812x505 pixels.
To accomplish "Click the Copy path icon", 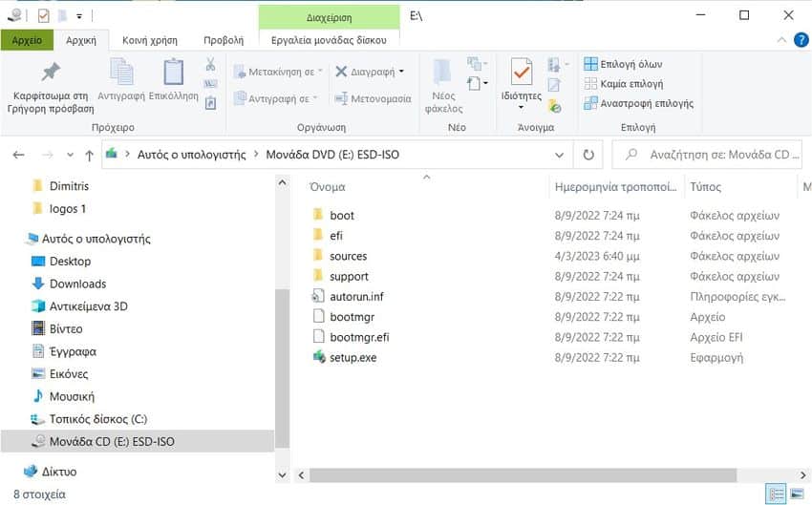I will pyautogui.click(x=210, y=84).
